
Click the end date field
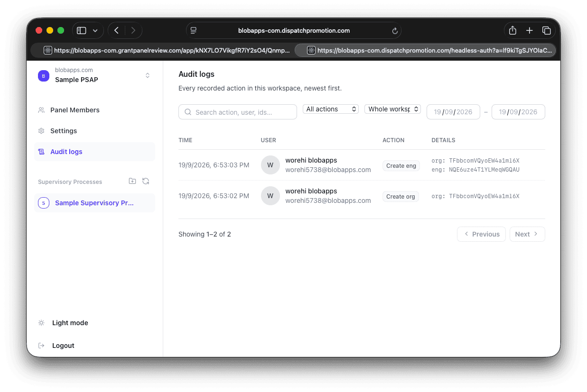click(518, 112)
